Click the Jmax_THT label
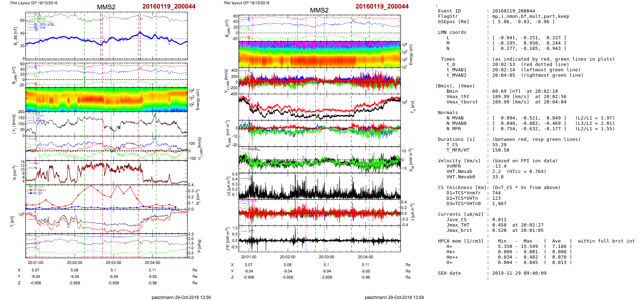The height and width of the screenshot is (300, 644). pyautogui.click(x=458, y=225)
